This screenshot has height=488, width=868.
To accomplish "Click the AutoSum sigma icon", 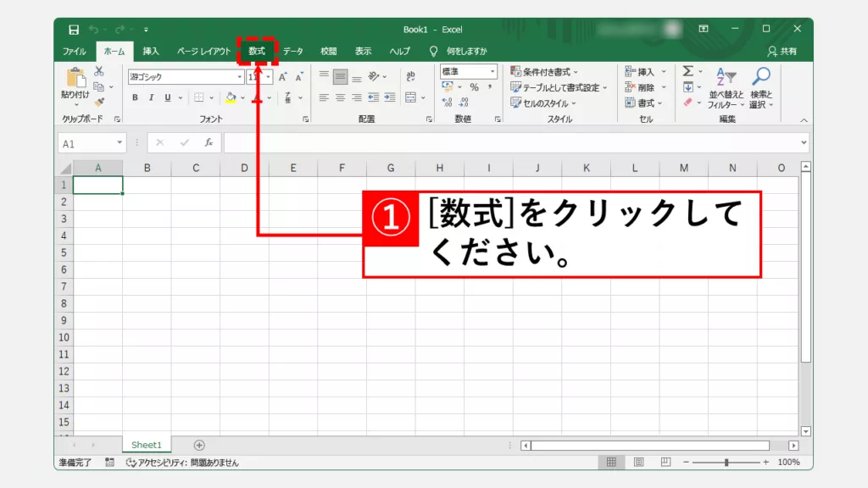I will [688, 72].
